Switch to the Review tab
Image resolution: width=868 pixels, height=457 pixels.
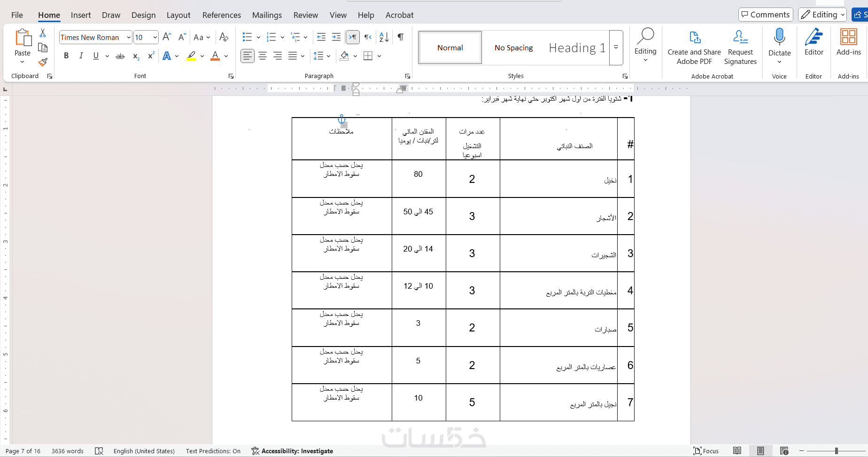(x=306, y=15)
